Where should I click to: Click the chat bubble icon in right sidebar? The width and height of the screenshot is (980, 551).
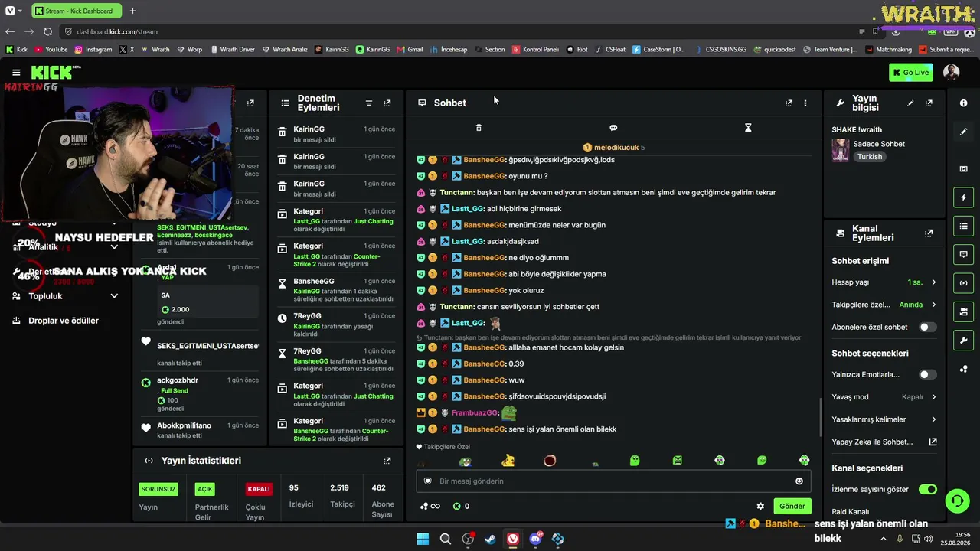click(x=963, y=254)
